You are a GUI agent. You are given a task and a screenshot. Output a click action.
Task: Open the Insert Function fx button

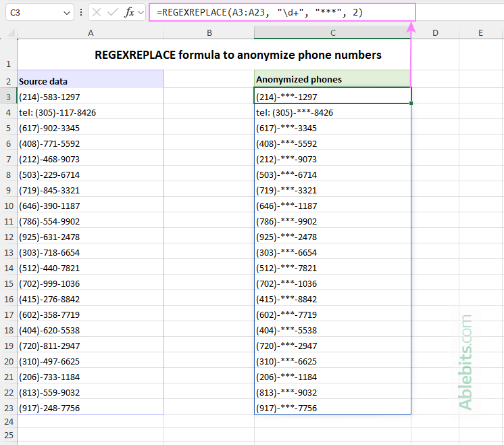click(x=129, y=13)
